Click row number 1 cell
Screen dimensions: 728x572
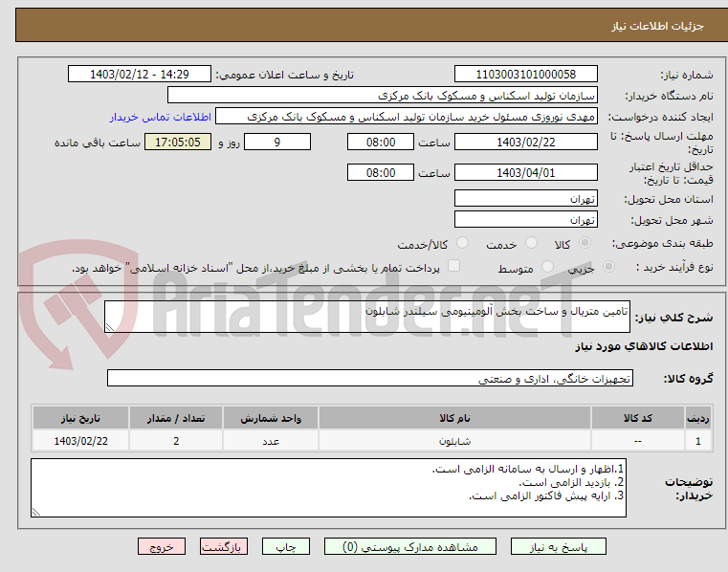[x=697, y=441]
